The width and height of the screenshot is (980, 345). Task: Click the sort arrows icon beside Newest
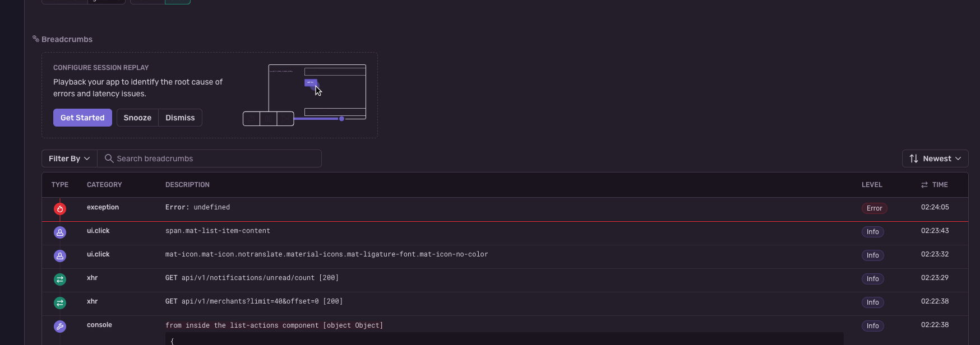coord(914,158)
